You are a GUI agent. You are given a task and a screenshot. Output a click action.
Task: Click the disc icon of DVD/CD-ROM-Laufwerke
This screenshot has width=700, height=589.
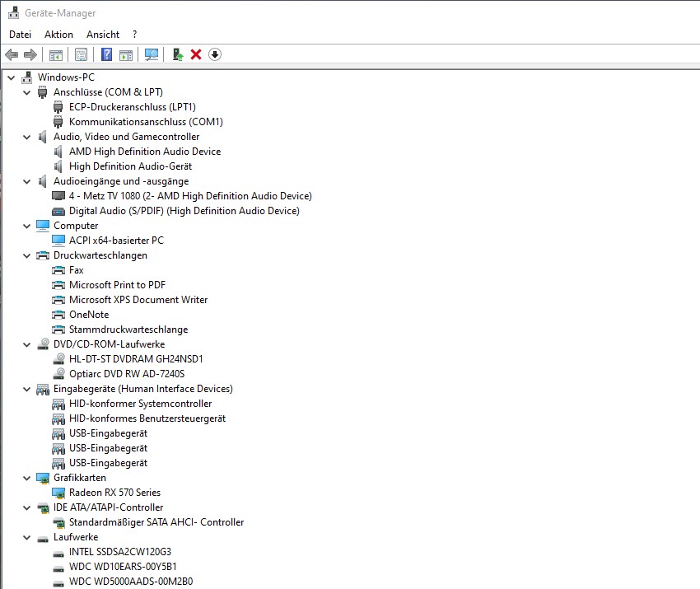coord(43,344)
